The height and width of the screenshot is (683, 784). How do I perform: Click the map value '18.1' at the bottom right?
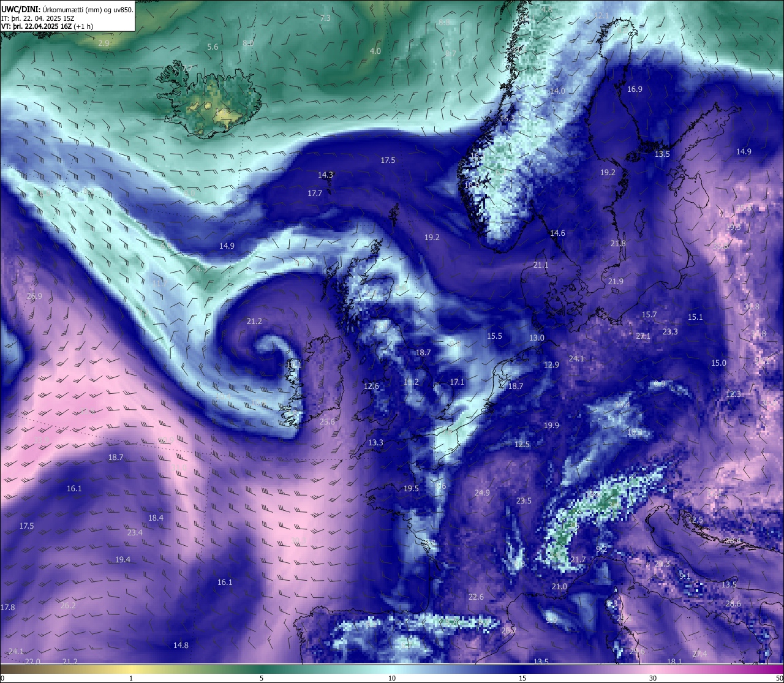coord(674,661)
